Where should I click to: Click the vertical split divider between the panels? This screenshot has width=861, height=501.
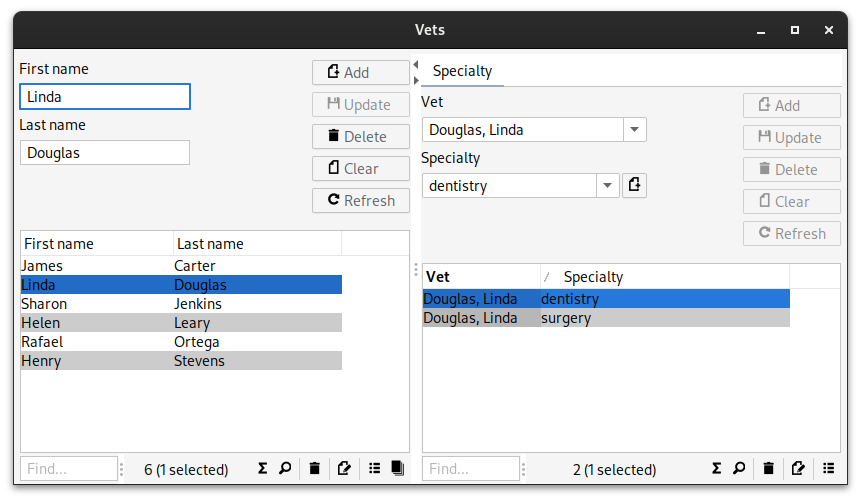(416, 270)
